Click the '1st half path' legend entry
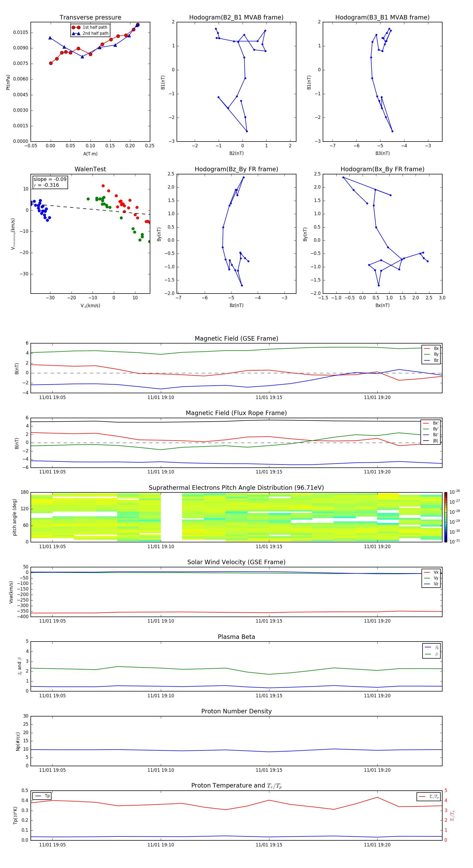 (90, 27)
